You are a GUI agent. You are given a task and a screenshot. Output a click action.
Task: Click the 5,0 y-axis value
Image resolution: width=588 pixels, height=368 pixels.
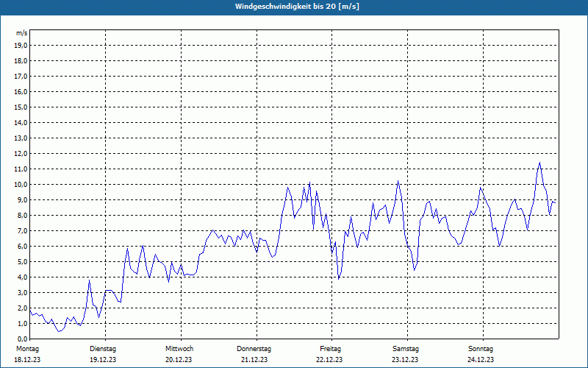[x=22, y=262]
